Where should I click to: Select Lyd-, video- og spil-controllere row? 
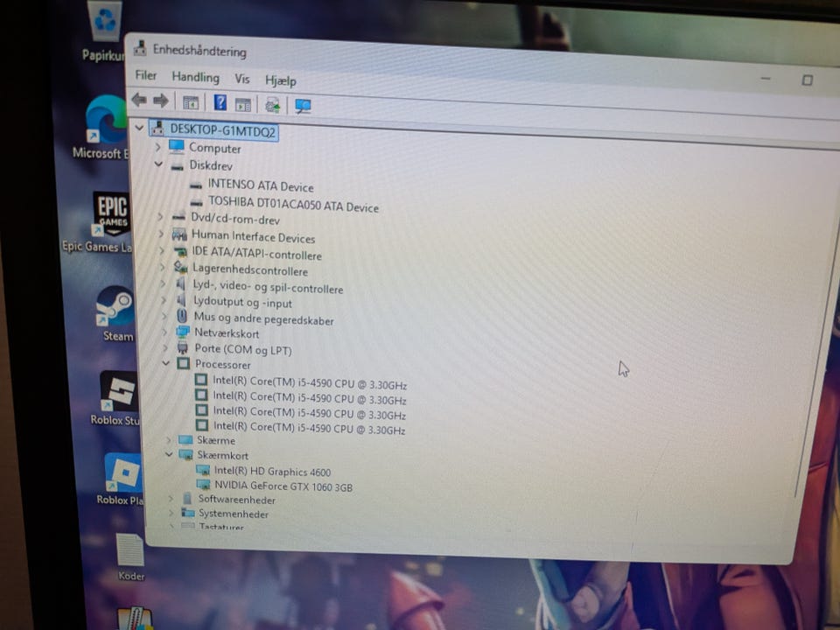[x=268, y=287]
